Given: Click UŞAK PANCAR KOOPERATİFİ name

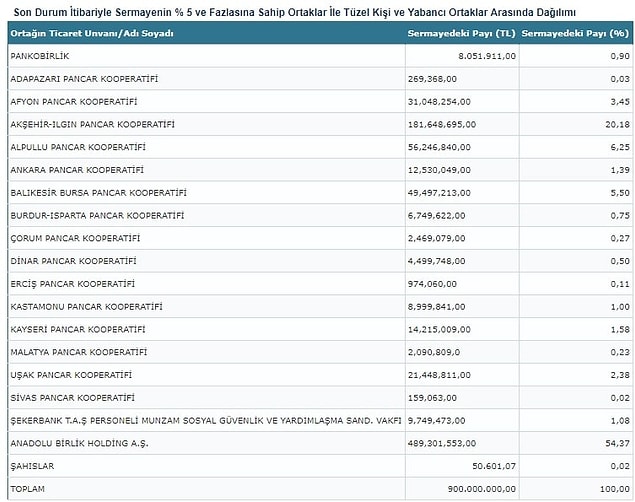Looking at the screenshot, I should [71, 374].
